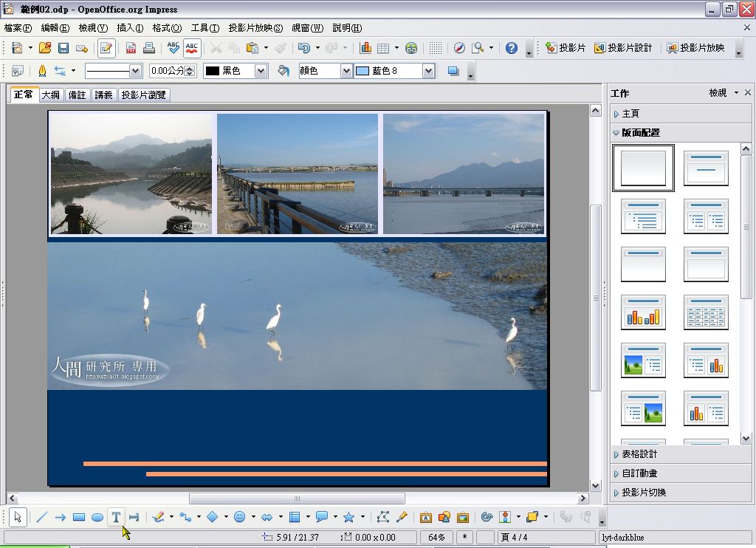
Task: Open the fill color 藍色 8 dropdown
Action: pyautogui.click(x=429, y=71)
